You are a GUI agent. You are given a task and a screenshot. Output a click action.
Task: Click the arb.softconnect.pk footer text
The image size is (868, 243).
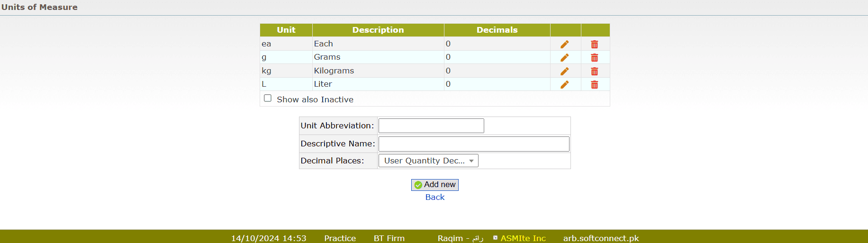pos(601,238)
